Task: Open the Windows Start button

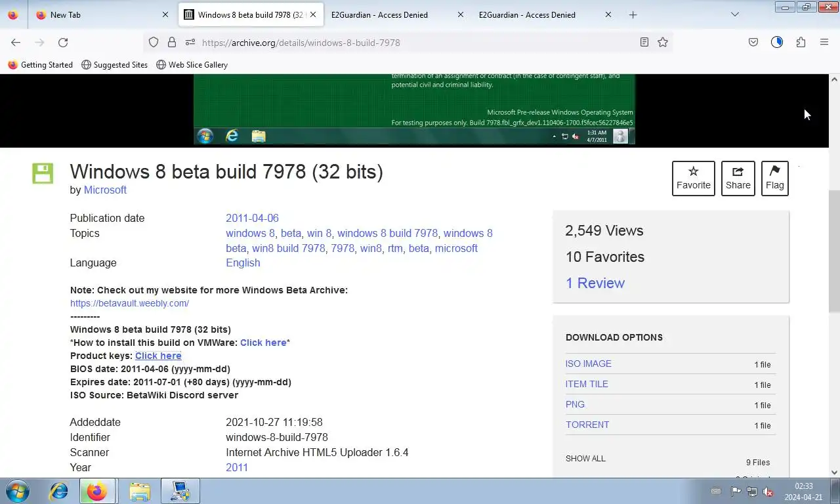Action: coord(16,491)
